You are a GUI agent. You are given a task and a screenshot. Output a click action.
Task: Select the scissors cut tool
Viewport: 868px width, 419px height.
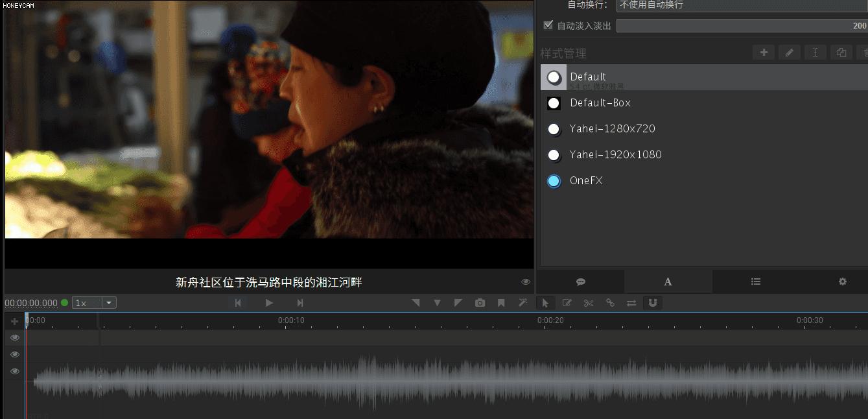pyautogui.click(x=589, y=303)
